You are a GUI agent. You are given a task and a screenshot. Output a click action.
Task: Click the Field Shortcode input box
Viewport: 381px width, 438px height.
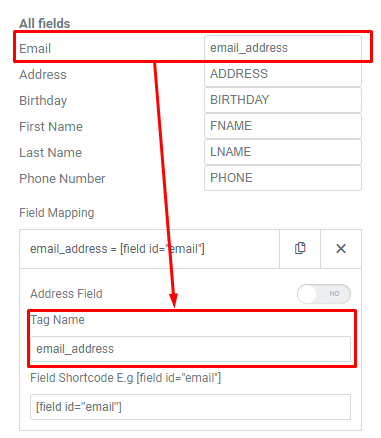click(x=190, y=407)
